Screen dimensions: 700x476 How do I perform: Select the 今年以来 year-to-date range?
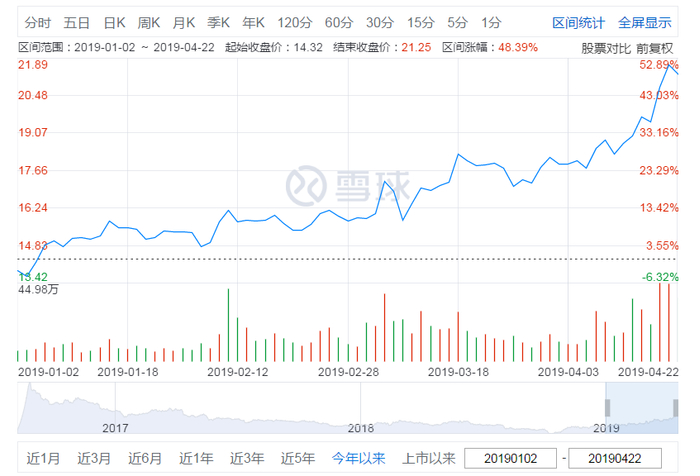pyautogui.click(x=359, y=459)
